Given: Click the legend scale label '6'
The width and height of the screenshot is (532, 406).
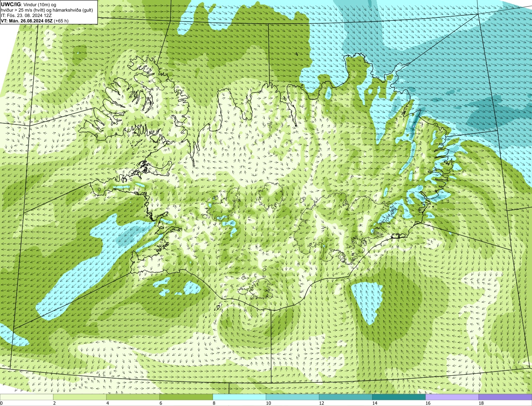Looking at the screenshot, I should (x=161, y=403).
